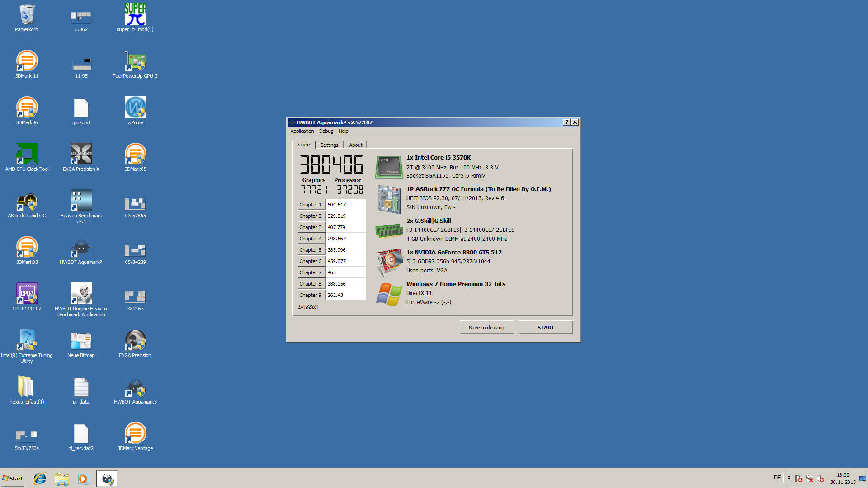Open the 3DMark03 desktop shortcut

(x=27, y=251)
